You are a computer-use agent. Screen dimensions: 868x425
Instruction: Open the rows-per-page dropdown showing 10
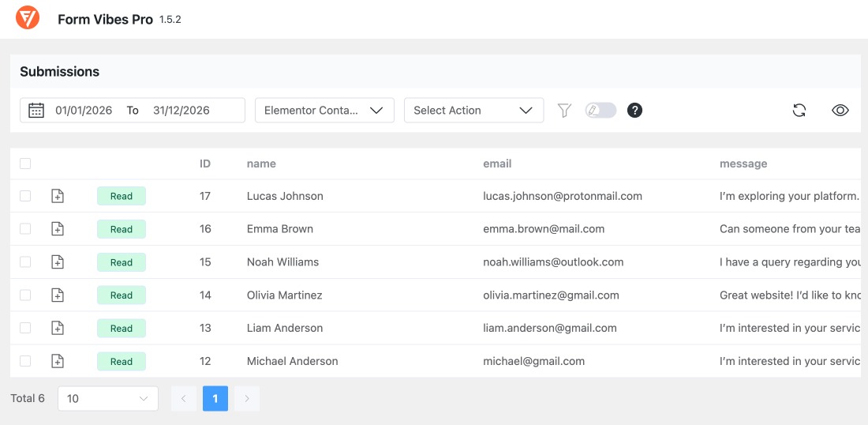pyautogui.click(x=108, y=398)
